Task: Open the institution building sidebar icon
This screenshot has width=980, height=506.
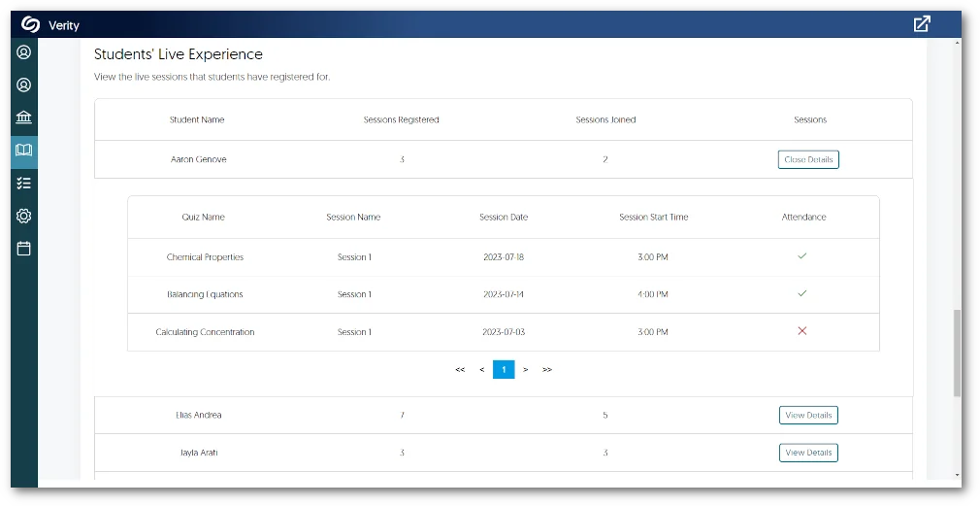Action: [24, 118]
